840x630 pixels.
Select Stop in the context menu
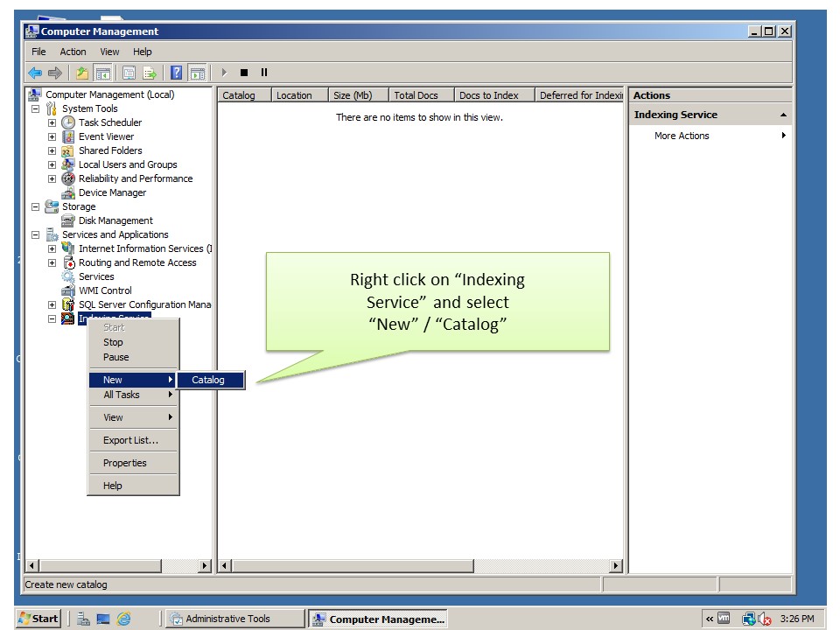133,342
